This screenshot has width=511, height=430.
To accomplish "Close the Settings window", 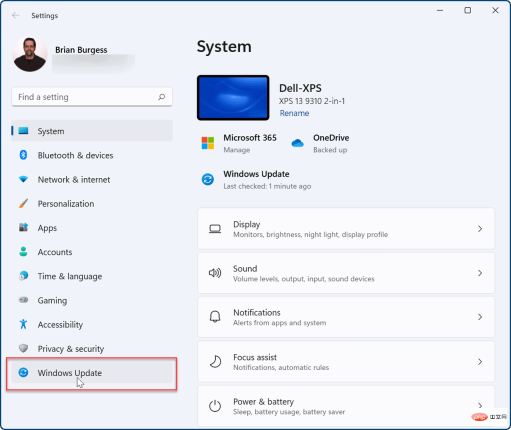I will pos(495,11).
